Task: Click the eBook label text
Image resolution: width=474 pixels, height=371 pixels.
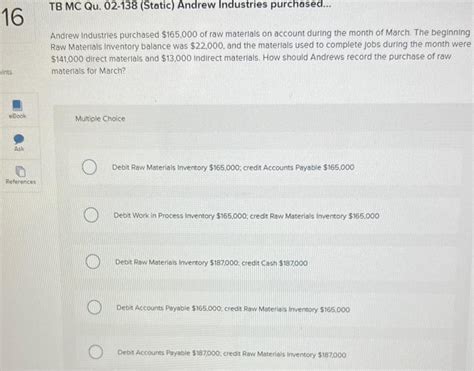Action: pos(17,116)
